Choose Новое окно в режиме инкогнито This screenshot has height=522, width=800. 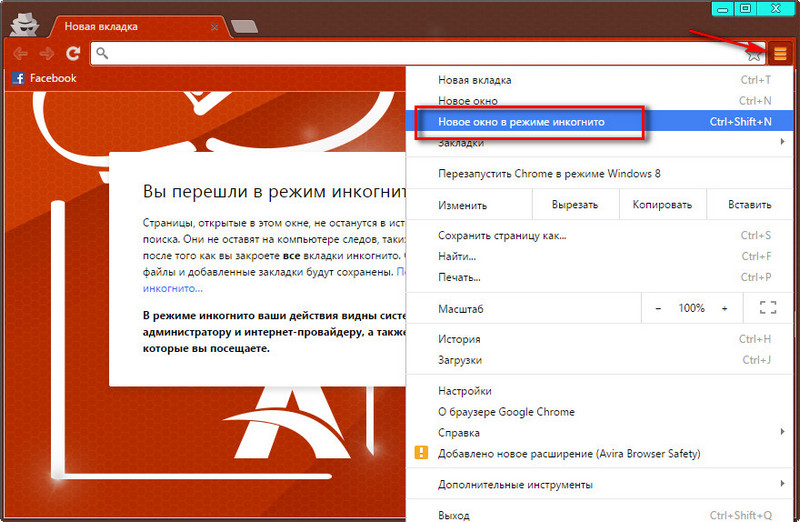point(599,121)
